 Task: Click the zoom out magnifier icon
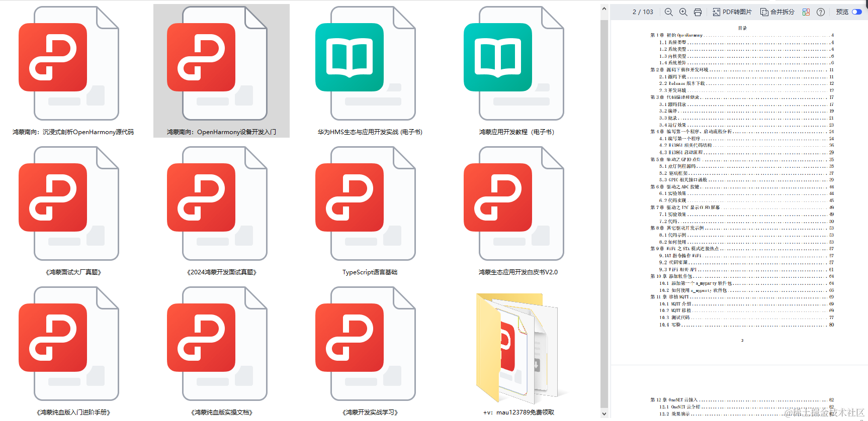[x=668, y=12]
